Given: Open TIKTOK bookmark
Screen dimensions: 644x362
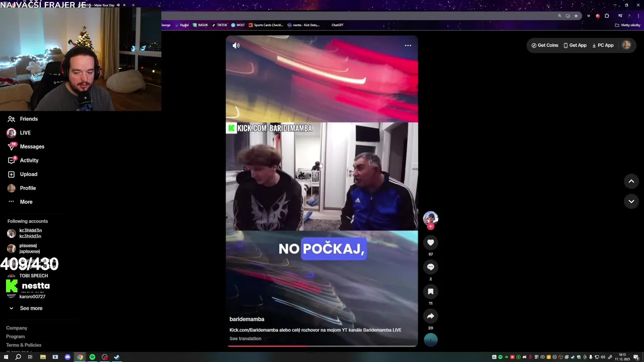Looking at the screenshot, I should 220,25.
